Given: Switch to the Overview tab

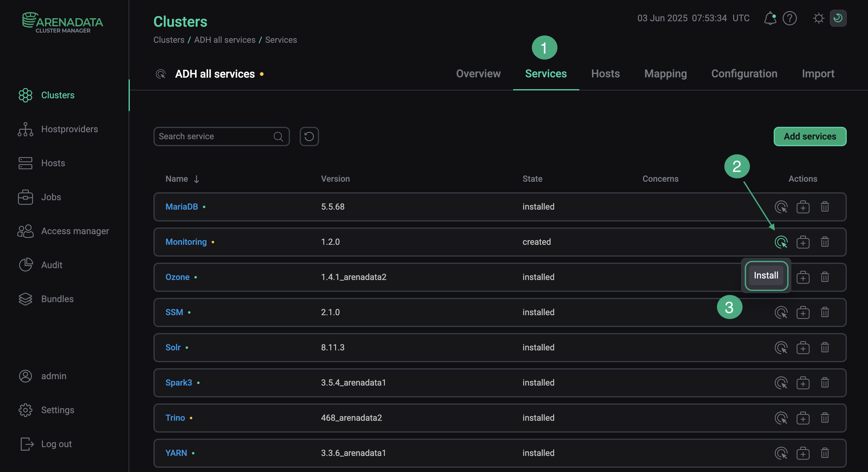Looking at the screenshot, I should (478, 74).
